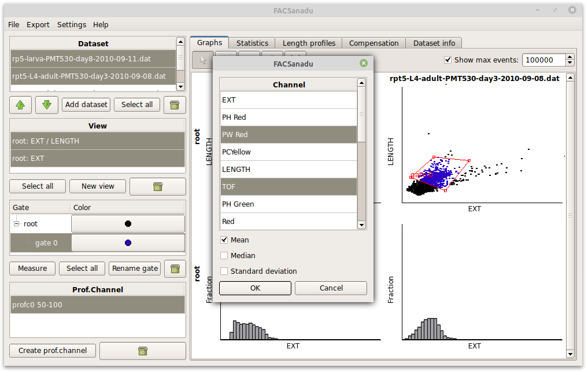Open the Export menu
Image resolution: width=588 pixels, height=371 pixels.
click(x=38, y=24)
